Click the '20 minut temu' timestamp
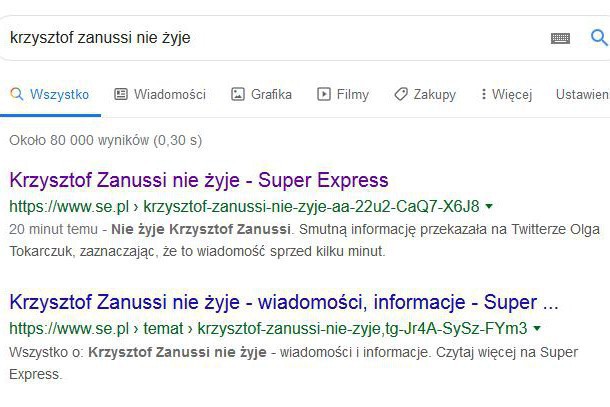This screenshot has width=610, height=407. point(54,230)
